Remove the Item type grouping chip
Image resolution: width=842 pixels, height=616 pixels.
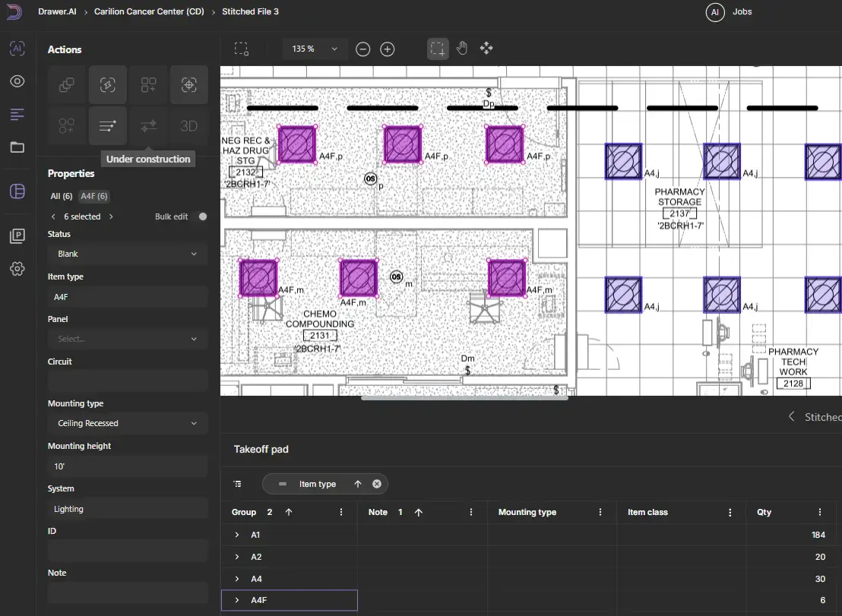pos(377,484)
